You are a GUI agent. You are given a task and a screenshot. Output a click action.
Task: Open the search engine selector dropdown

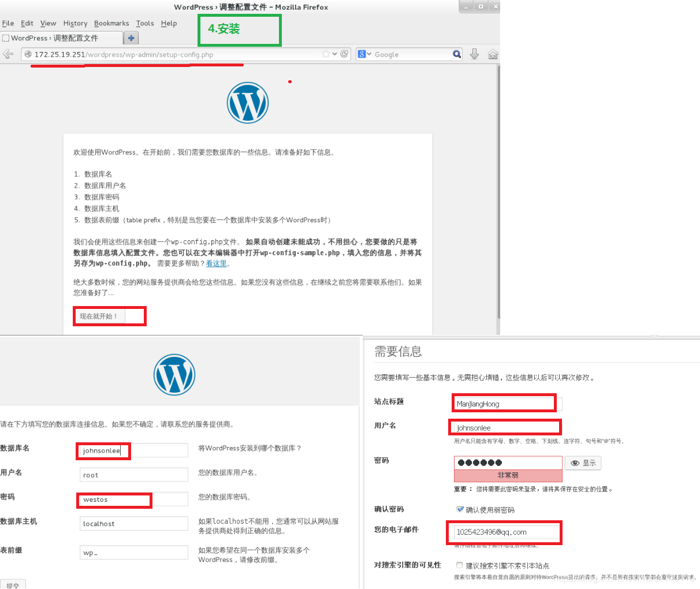pos(368,54)
